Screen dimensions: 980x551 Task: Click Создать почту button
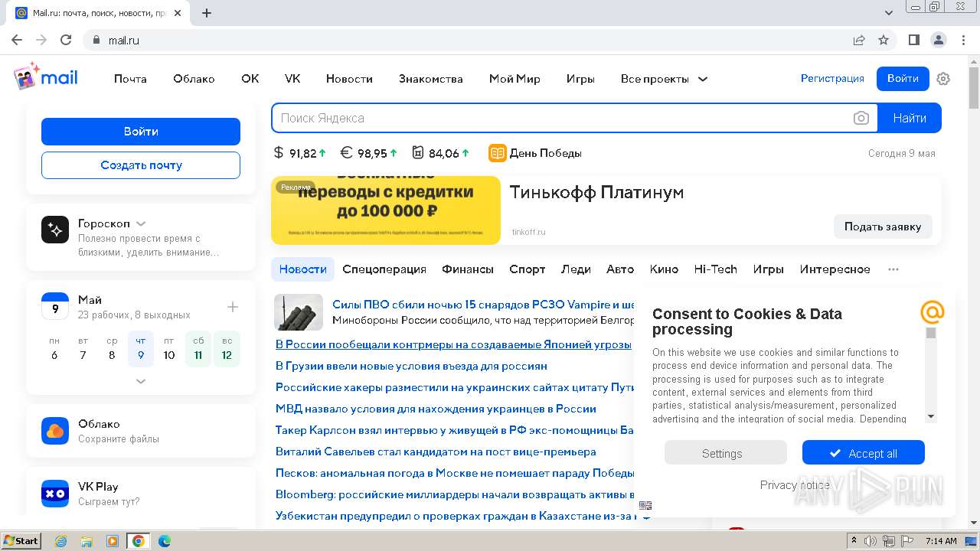[141, 165]
